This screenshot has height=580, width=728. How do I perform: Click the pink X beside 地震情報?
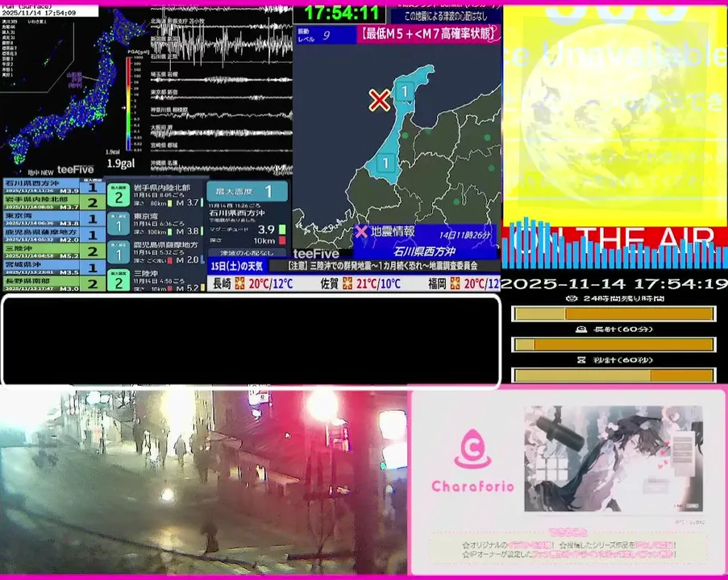361,231
